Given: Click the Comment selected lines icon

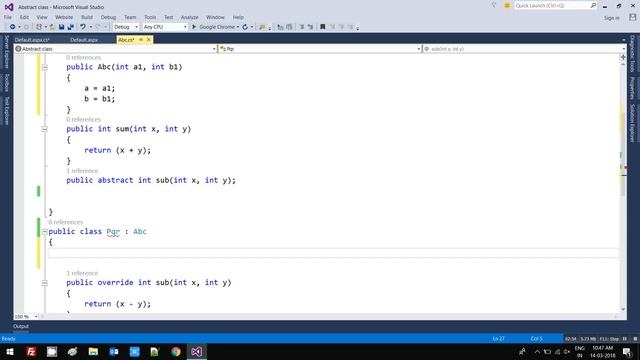Looking at the screenshot, I should click(x=302, y=27).
